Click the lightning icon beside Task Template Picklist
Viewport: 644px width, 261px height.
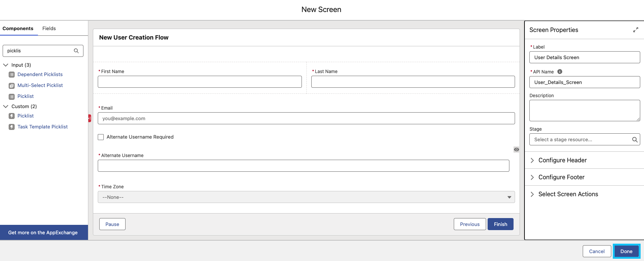tap(12, 127)
